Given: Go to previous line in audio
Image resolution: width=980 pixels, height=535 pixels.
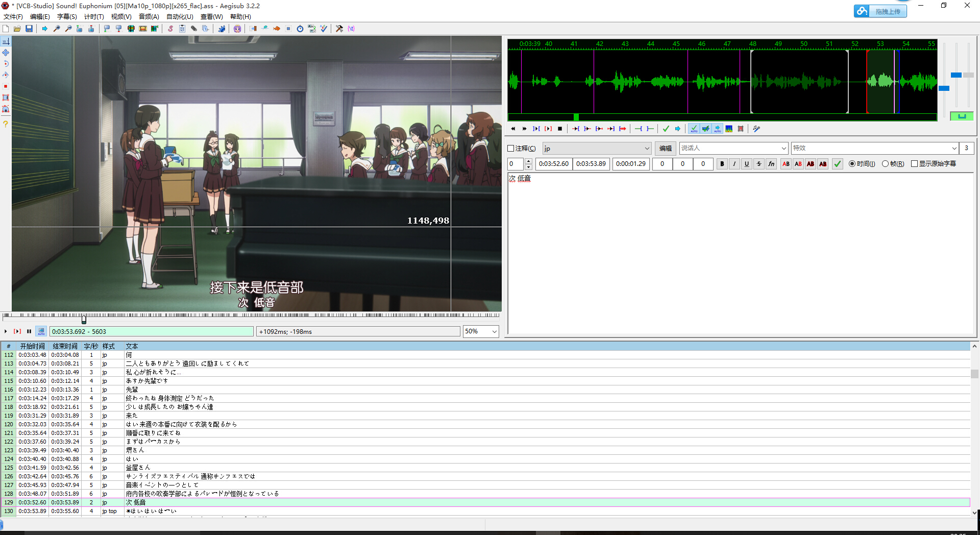Looking at the screenshot, I should [513, 129].
